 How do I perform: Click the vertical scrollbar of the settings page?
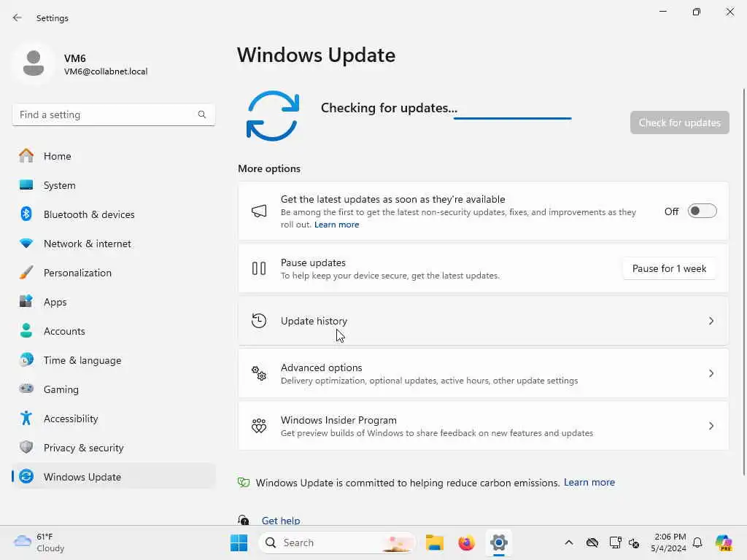pos(744,281)
